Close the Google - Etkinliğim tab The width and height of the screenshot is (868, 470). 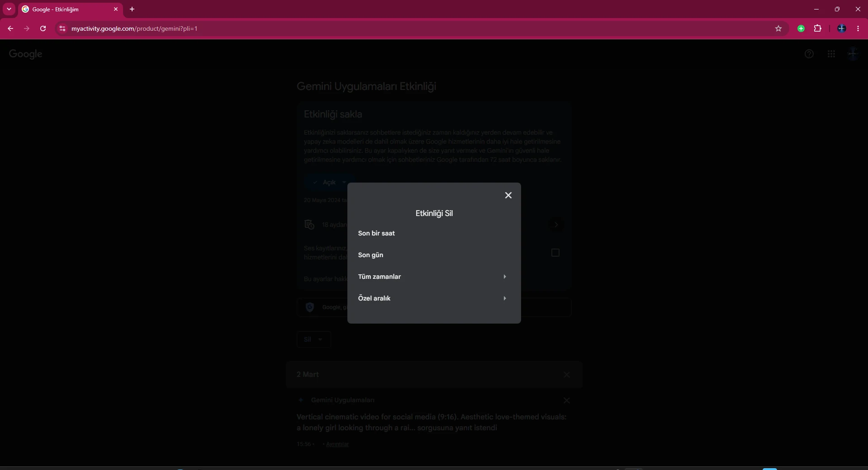[116, 9]
